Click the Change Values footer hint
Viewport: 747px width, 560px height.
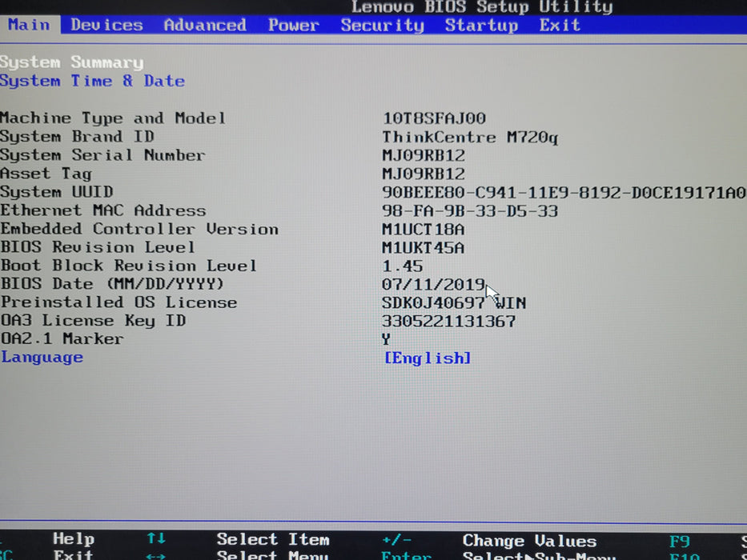(x=529, y=541)
